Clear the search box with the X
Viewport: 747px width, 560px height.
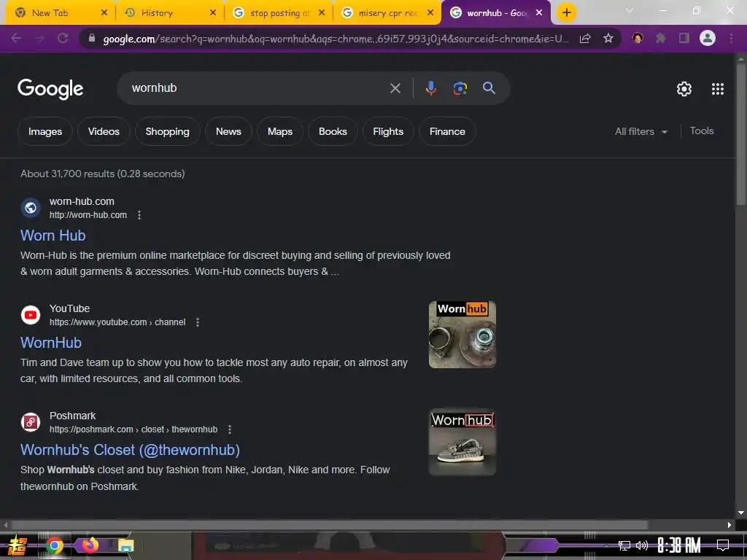pyautogui.click(x=395, y=88)
